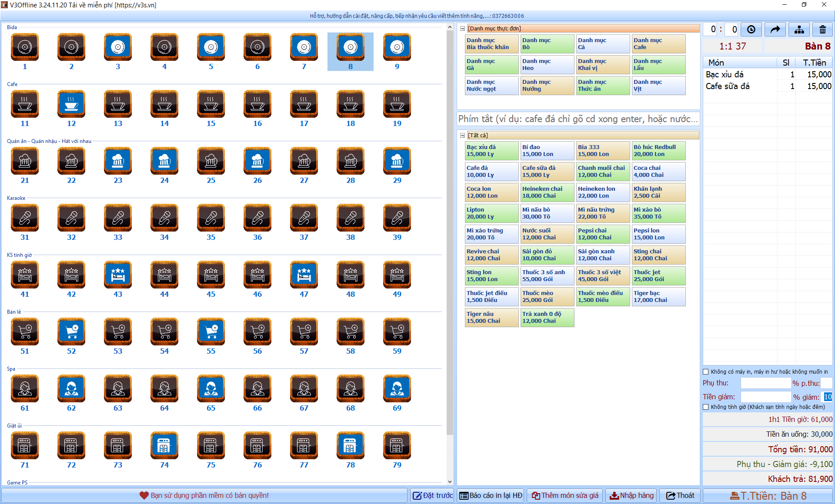Enable the no-printer checkbox
835x504 pixels.
click(x=706, y=371)
